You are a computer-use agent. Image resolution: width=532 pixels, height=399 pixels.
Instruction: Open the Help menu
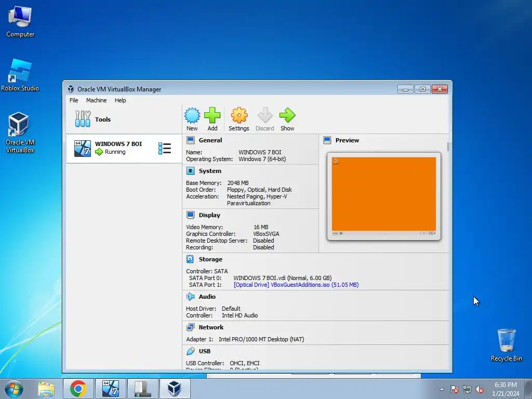[120, 100]
